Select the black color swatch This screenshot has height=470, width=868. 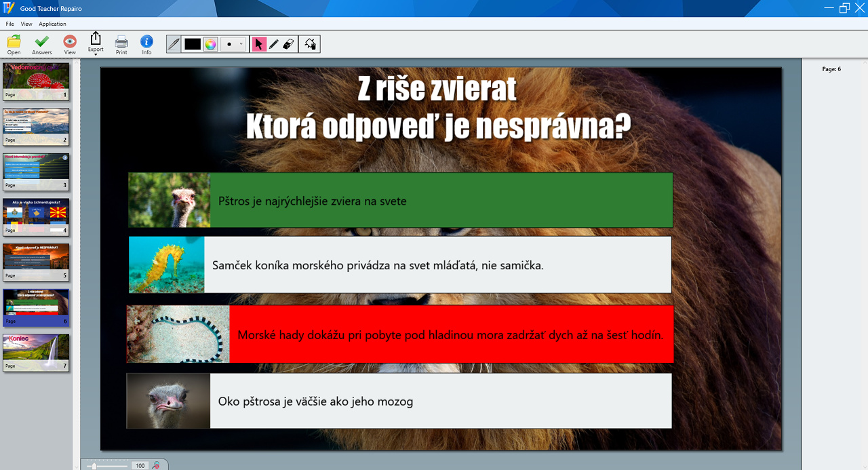pyautogui.click(x=192, y=43)
